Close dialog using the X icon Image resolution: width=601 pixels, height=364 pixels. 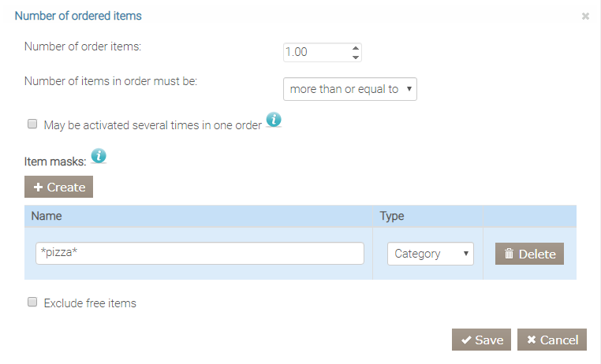585,16
